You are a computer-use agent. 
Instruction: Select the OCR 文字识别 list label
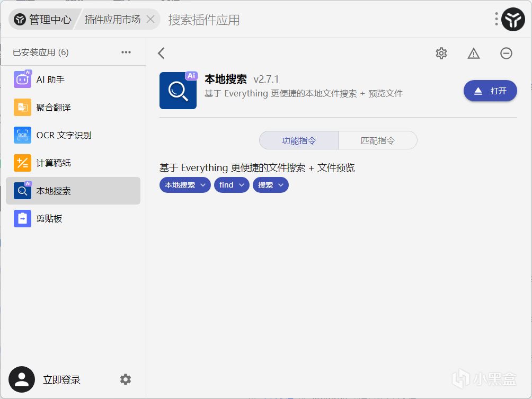(64, 135)
